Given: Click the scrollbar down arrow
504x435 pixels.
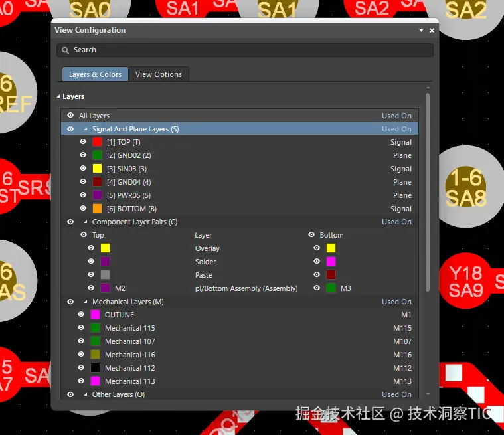Looking at the screenshot, I should (428, 394).
